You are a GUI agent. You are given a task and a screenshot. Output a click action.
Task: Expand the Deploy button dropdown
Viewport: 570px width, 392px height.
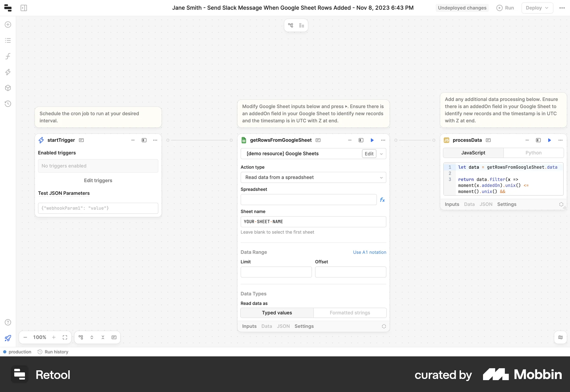pos(547,8)
